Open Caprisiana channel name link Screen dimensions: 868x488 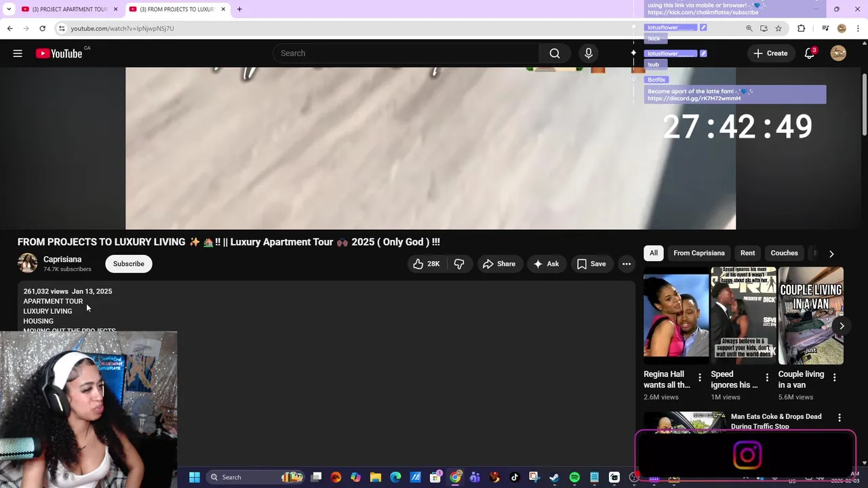click(x=62, y=260)
